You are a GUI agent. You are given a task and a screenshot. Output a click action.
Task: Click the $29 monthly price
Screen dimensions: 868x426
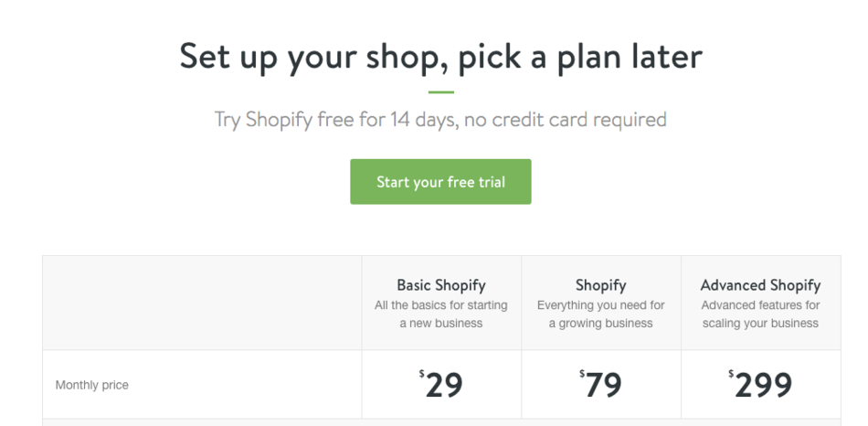pos(444,385)
